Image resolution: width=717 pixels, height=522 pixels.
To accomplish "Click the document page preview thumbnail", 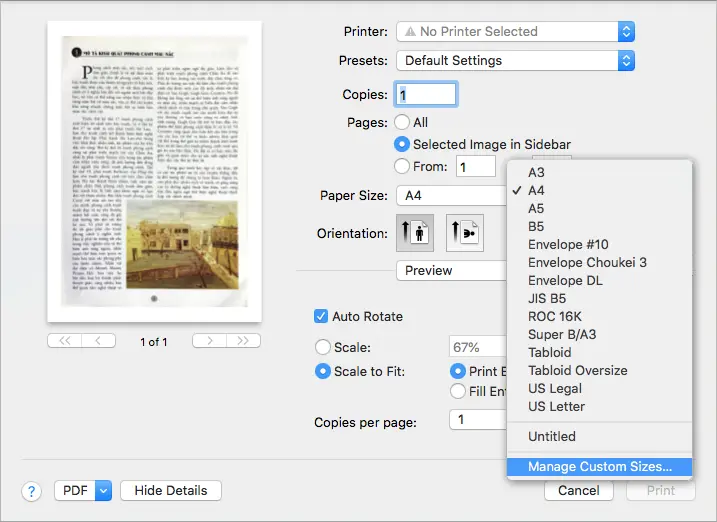I will coord(153,174).
